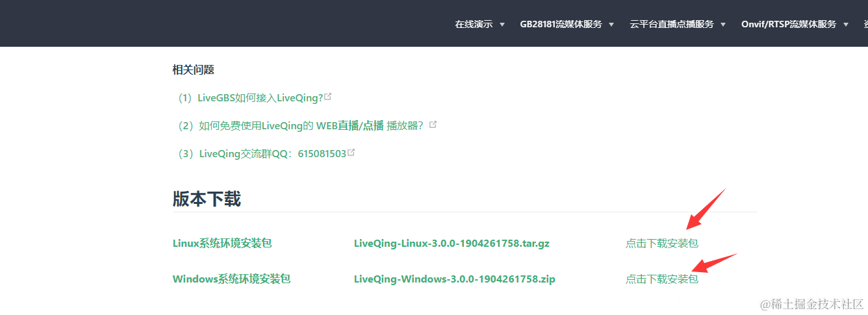The image size is (868, 315).
Task: Expand the dropdown arrow beside 在线演示
Action: pyautogui.click(x=502, y=25)
